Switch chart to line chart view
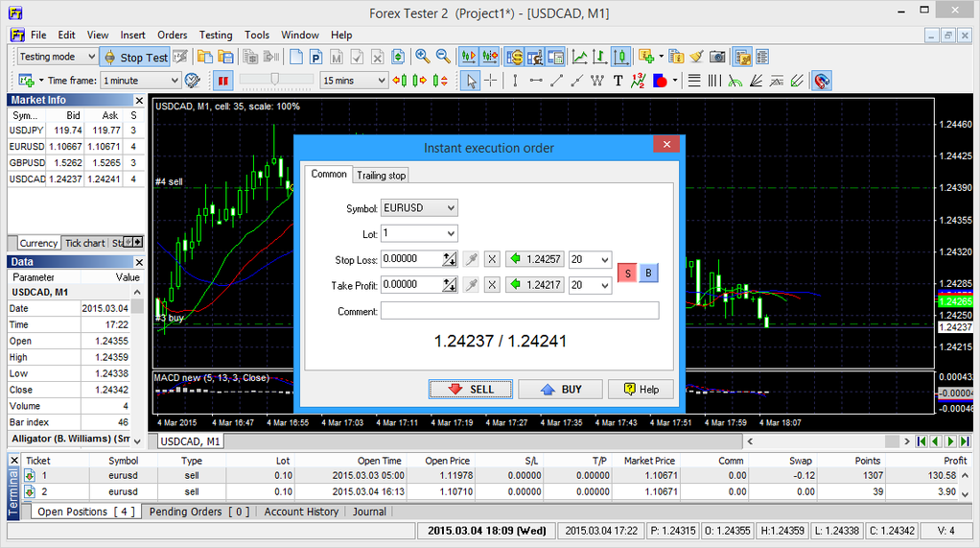This screenshot has height=548, width=980. pyautogui.click(x=579, y=57)
